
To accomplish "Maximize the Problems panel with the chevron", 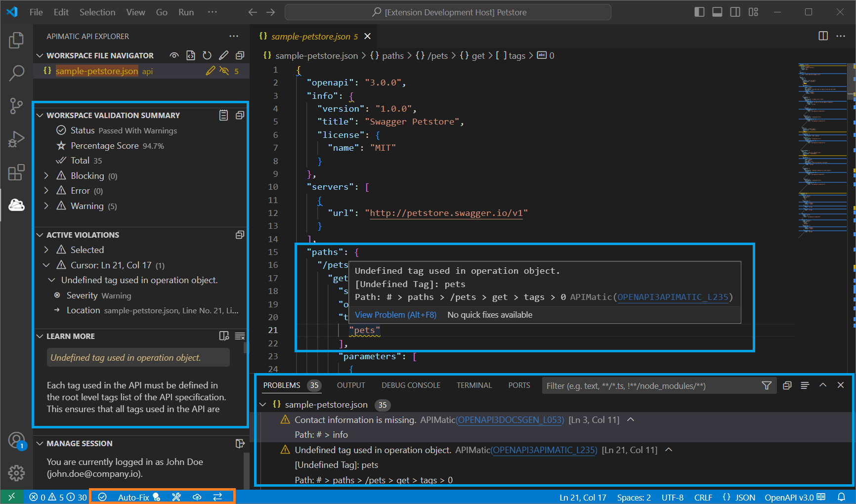I will point(823,385).
